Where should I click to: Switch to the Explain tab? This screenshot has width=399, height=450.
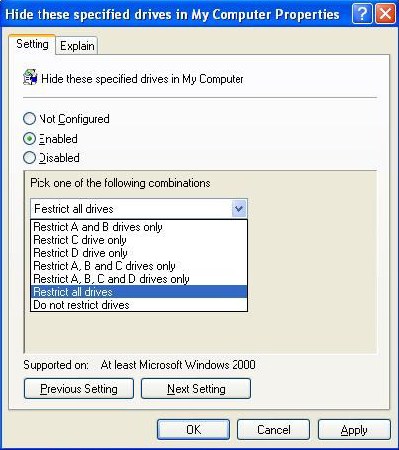[77, 46]
